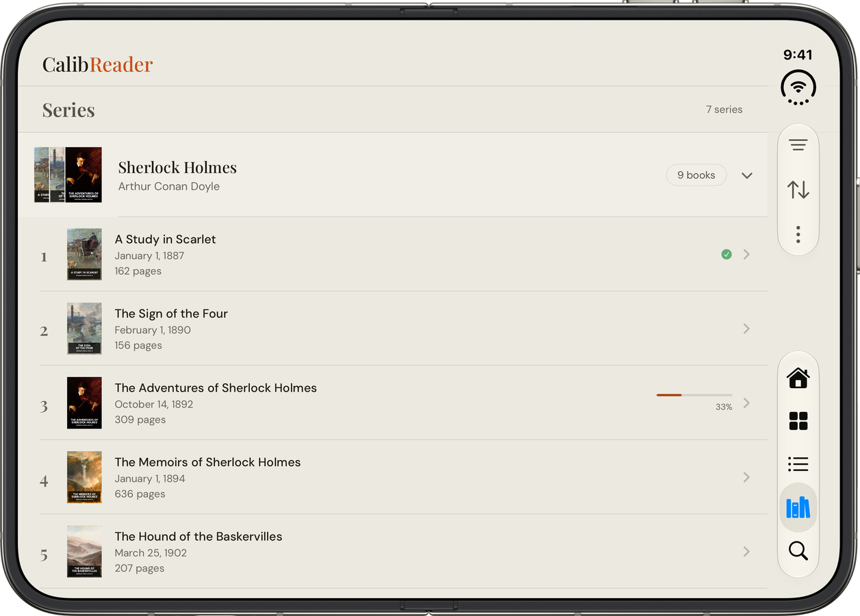The width and height of the screenshot is (860, 616).
Task: Open chevron for A Study in Scarlet
Action: [x=746, y=255]
